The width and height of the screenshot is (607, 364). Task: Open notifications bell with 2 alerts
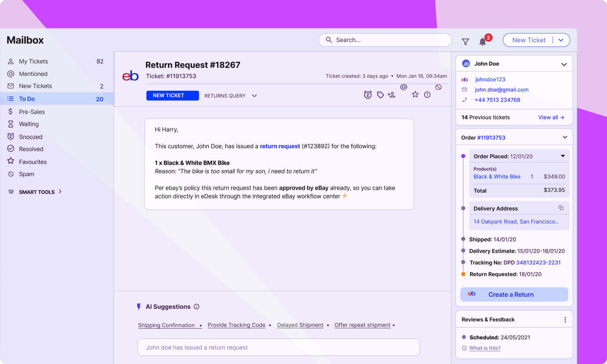483,41
